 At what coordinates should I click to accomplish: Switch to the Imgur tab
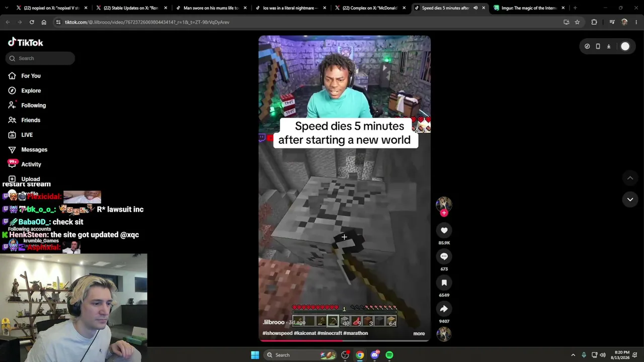click(529, 8)
